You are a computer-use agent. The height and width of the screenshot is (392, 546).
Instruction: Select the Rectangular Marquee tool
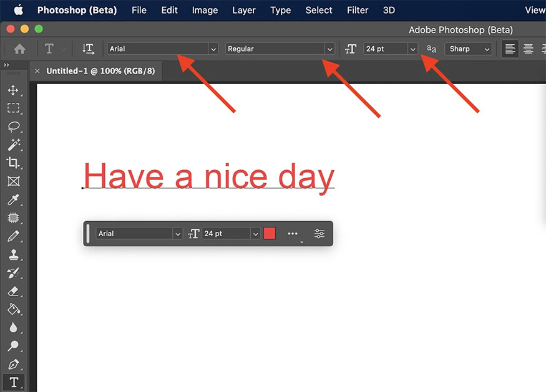click(x=13, y=108)
